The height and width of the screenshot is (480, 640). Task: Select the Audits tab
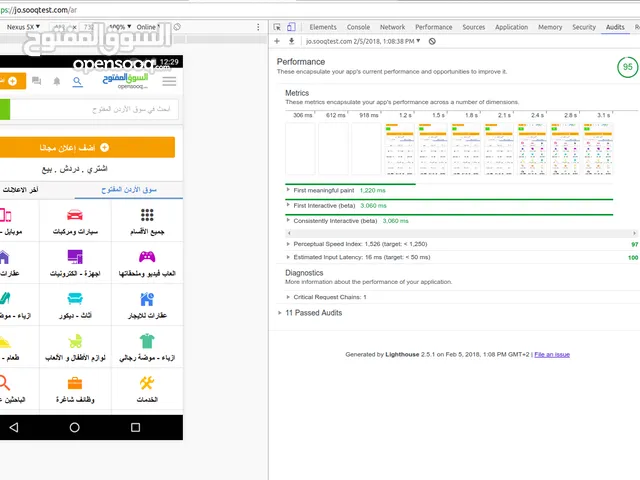(x=615, y=27)
